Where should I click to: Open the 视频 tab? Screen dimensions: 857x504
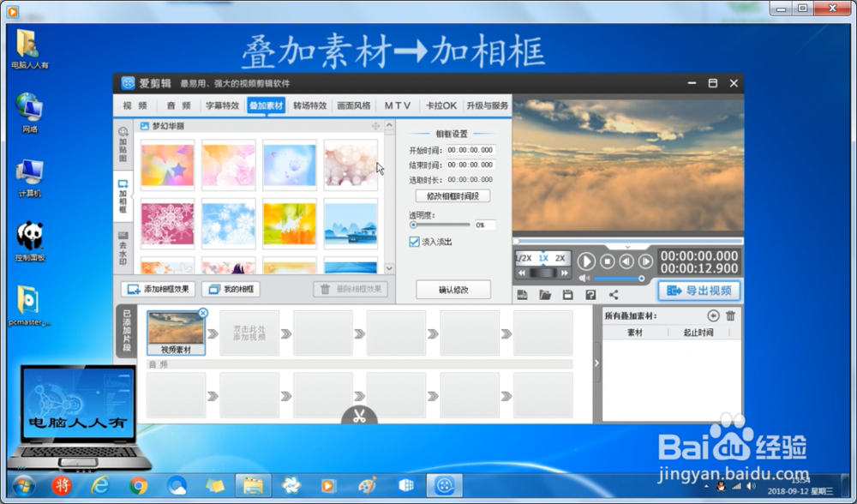coord(135,105)
